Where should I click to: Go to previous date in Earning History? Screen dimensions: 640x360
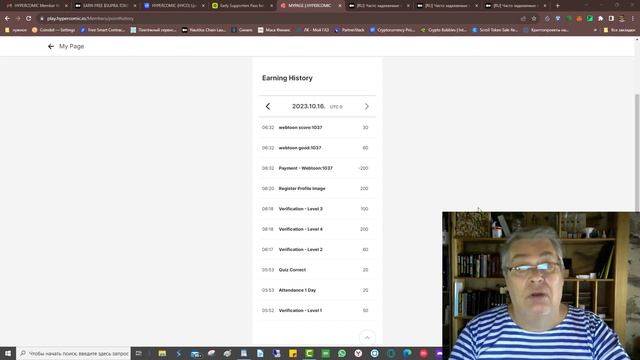268,107
